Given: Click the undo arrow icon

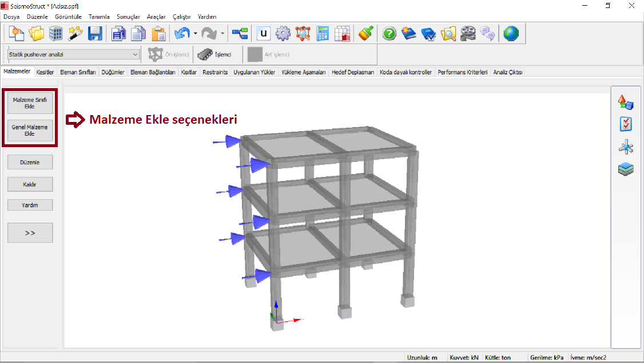Looking at the screenshot, I should [182, 34].
